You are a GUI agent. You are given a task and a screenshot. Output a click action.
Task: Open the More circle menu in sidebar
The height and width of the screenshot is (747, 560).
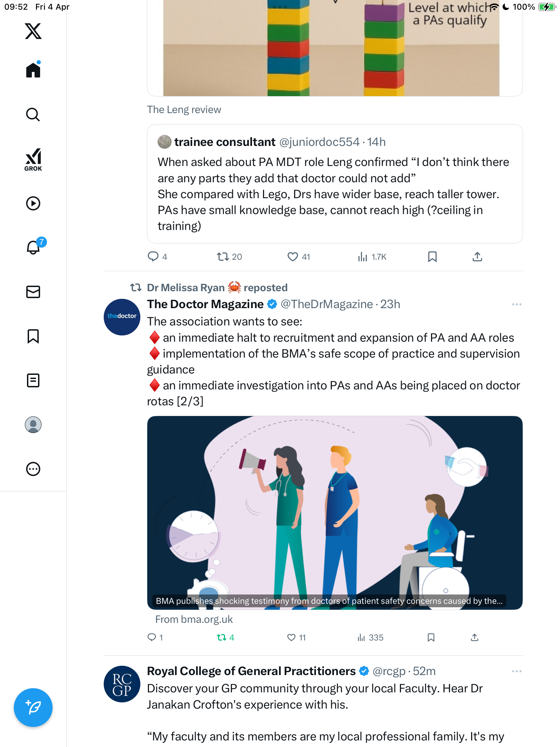(33, 469)
